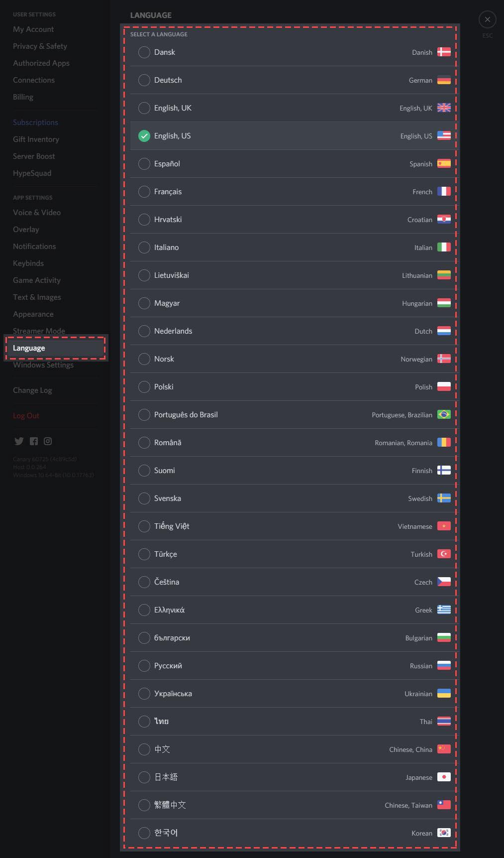The width and height of the screenshot is (504, 858).
Task: Open the Keybinds settings tab
Action: point(28,263)
